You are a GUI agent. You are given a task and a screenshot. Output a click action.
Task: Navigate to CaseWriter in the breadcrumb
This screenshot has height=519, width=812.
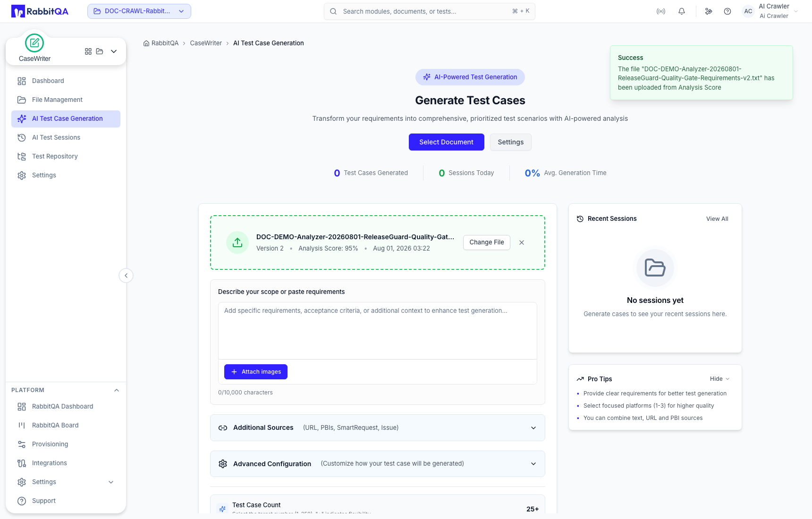(206, 43)
